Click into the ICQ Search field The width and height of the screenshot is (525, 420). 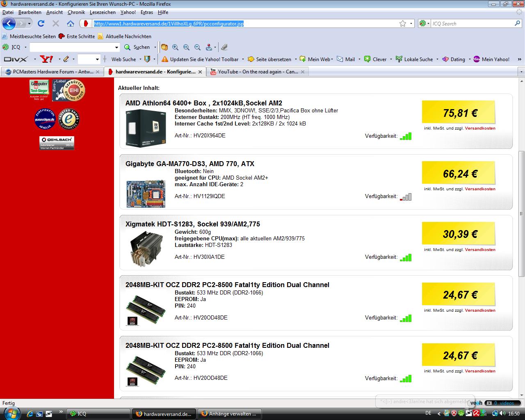[472, 23]
